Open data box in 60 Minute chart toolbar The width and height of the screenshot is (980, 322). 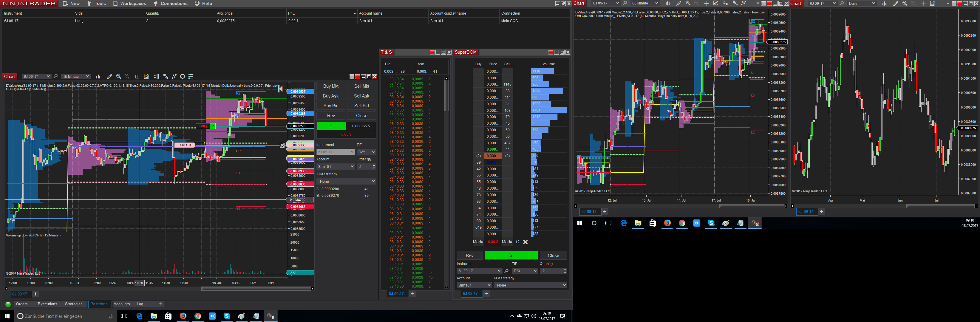point(715,3)
